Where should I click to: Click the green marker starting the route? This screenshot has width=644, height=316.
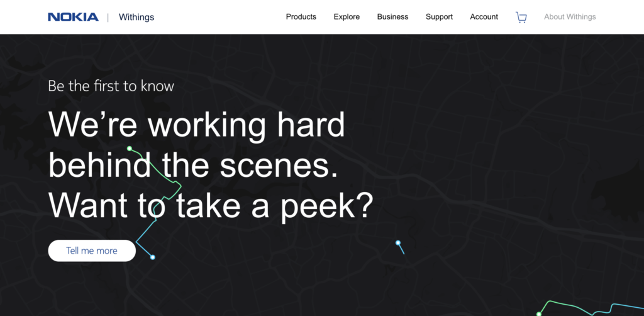pyautogui.click(x=130, y=149)
